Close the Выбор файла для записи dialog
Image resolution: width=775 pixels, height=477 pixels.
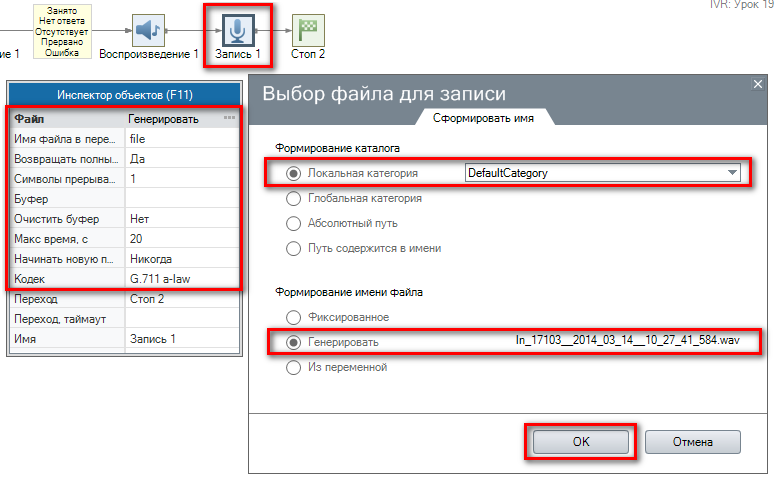pyautogui.click(x=757, y=85)
